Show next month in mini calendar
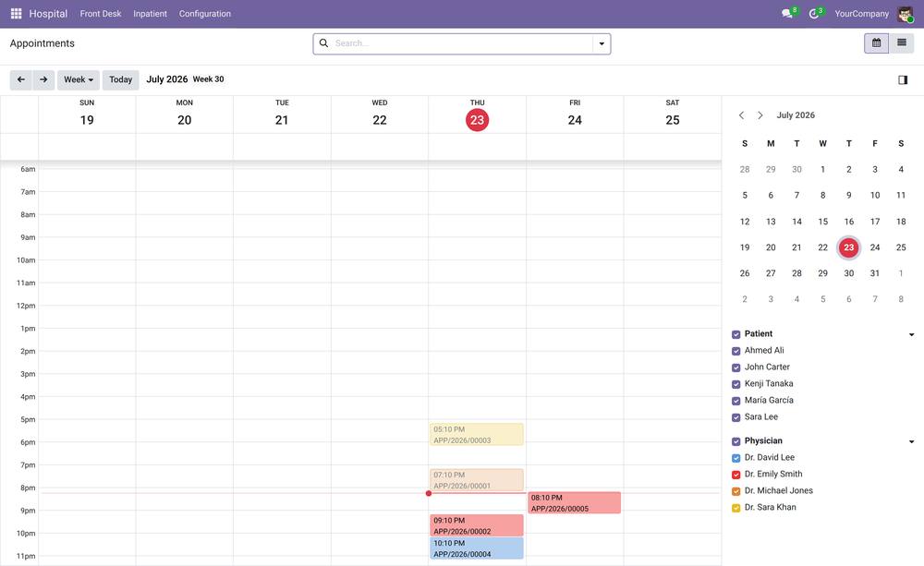924x566 pixels. 760,115
